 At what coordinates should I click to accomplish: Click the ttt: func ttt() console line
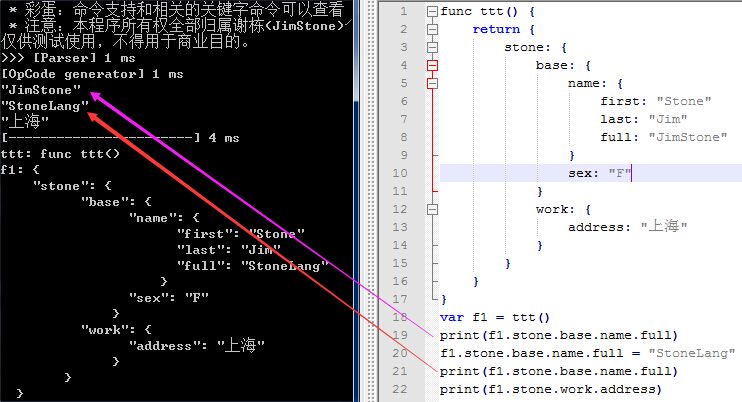(x=60, y=154)
